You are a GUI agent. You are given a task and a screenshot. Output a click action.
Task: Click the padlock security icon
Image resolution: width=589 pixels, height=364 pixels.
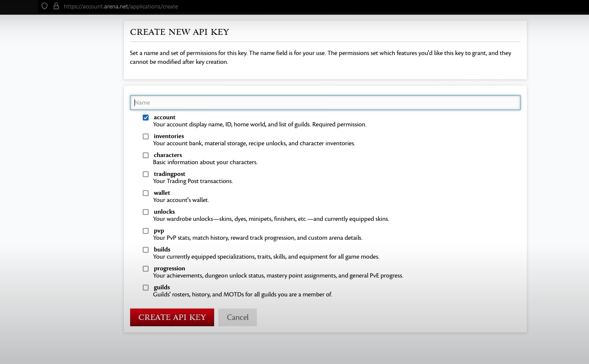click(56, 6)
